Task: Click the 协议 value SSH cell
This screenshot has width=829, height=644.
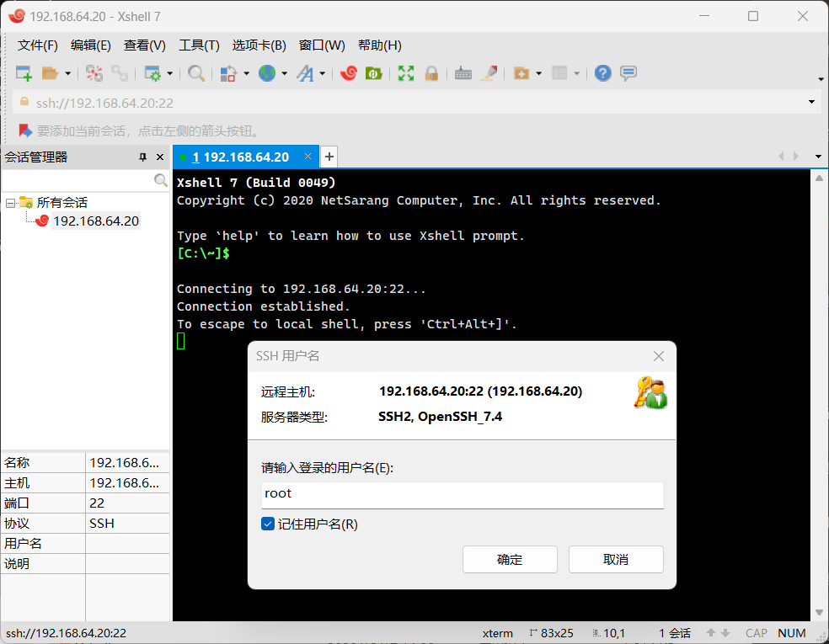Action: [x=127, y=524]
